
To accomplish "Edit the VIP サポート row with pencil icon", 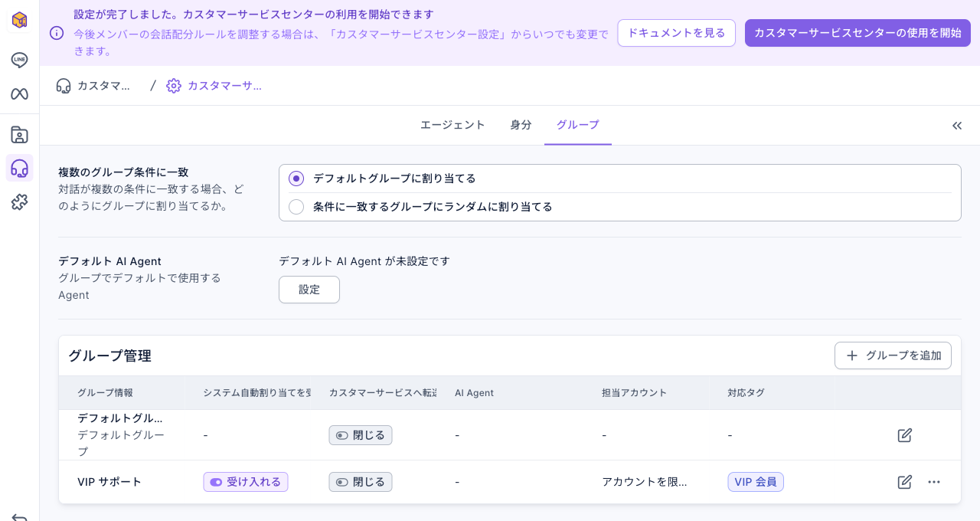I will (905, 482).
